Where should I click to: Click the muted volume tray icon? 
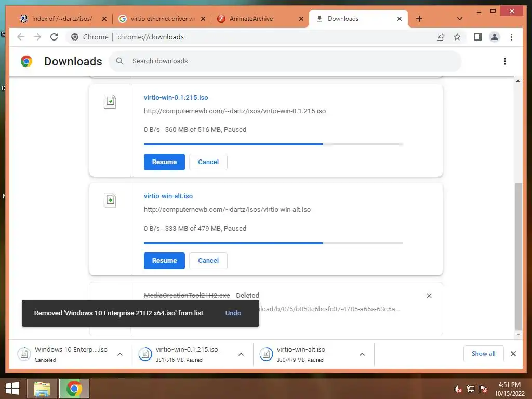458,389
